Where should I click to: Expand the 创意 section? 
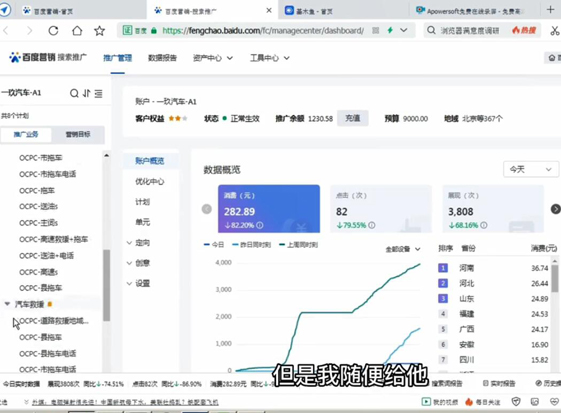click(x=138, y=263)
